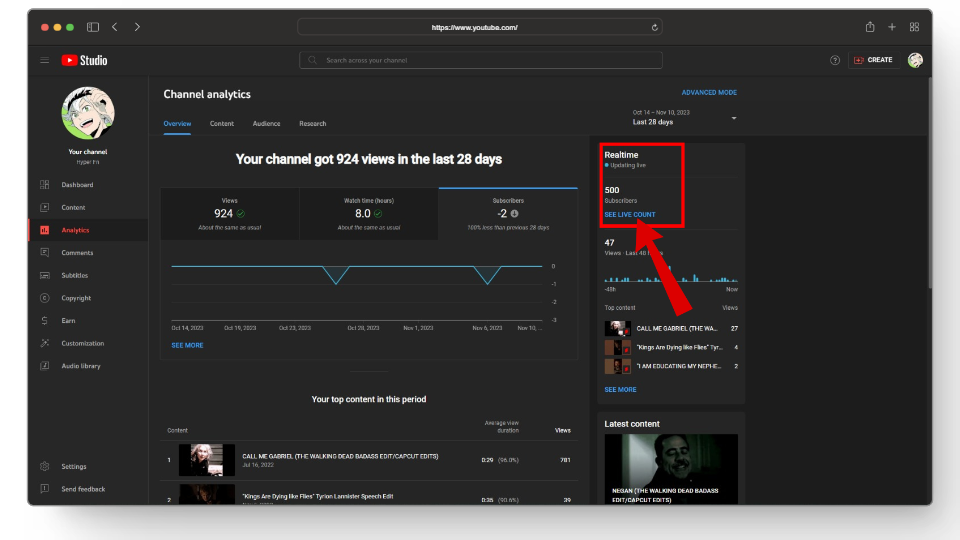The height and width of the screenshot is (540, 960).
Task: Open Content section from sidebar
Action: (x=73, y=208)
